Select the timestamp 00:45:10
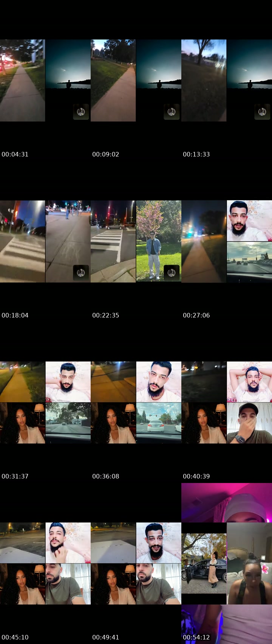The height and width of the screenshot is (644, 272). (x=15, y=637)
